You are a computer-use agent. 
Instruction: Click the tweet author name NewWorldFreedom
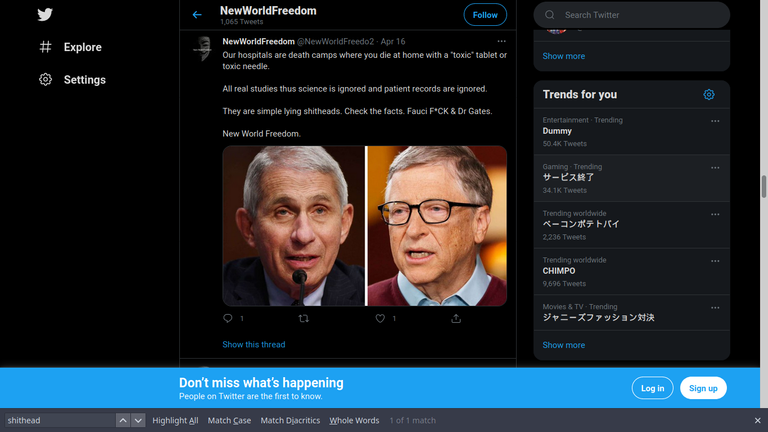click(x=258, y=42)
